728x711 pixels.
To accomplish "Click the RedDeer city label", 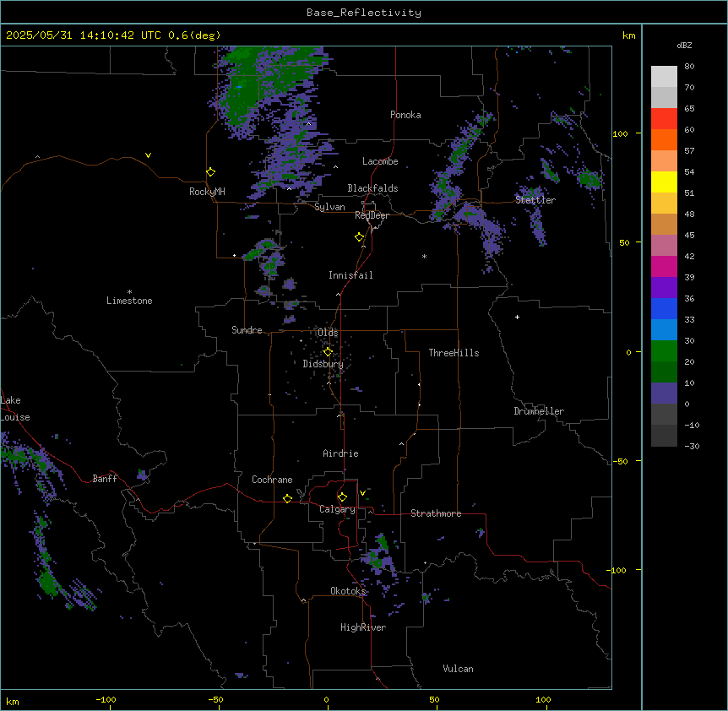I will click(372, 215).
